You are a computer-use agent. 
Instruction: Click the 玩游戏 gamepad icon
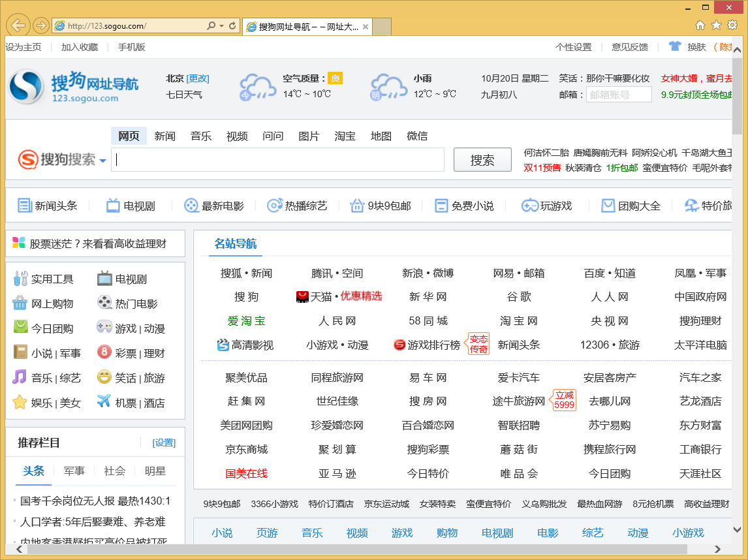pyautogui.click(x=529, y=206)
